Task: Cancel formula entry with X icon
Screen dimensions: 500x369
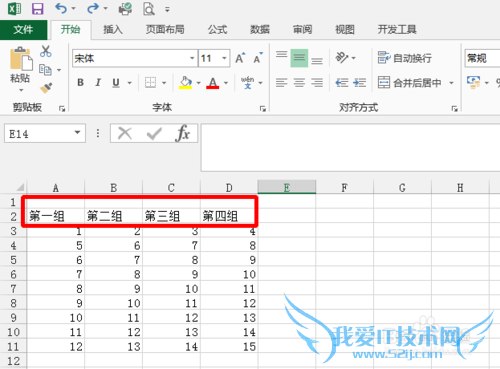Action: point(125,133)
